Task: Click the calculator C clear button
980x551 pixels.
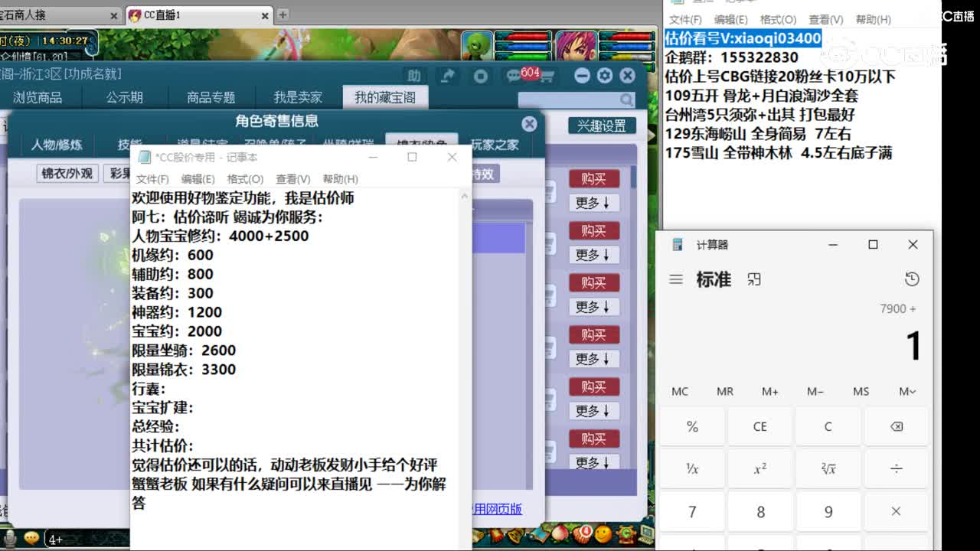Action: 828,426
